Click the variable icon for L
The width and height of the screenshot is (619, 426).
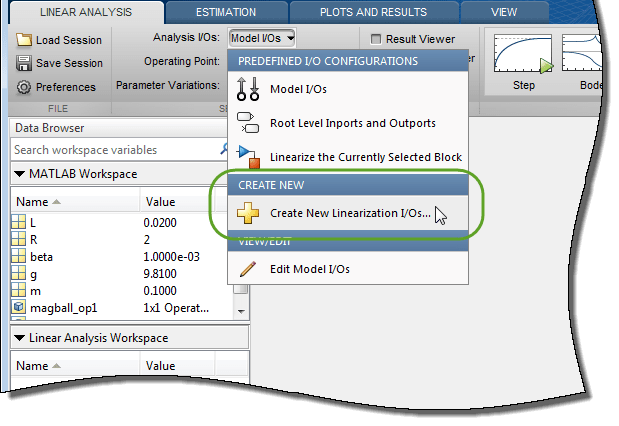point(19,222)
